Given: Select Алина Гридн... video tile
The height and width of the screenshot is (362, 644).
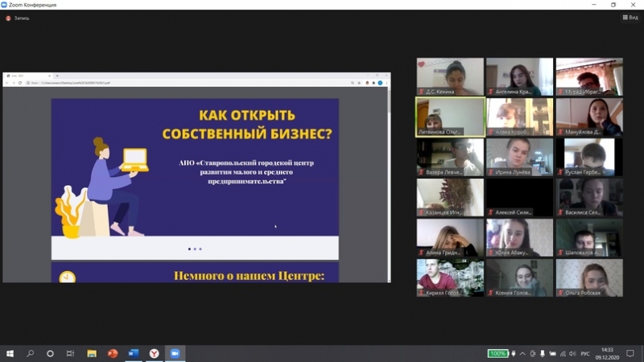Looking at the screenshot, I should (450, 237).
